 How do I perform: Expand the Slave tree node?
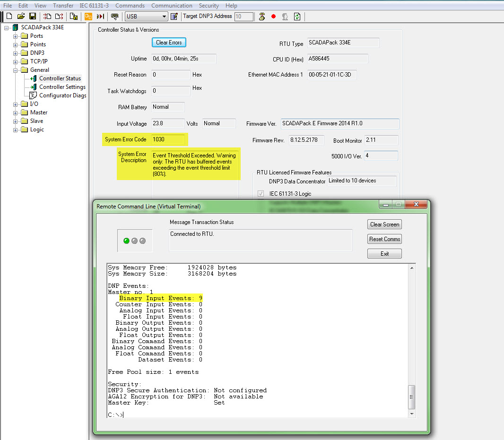click(15, 121)
